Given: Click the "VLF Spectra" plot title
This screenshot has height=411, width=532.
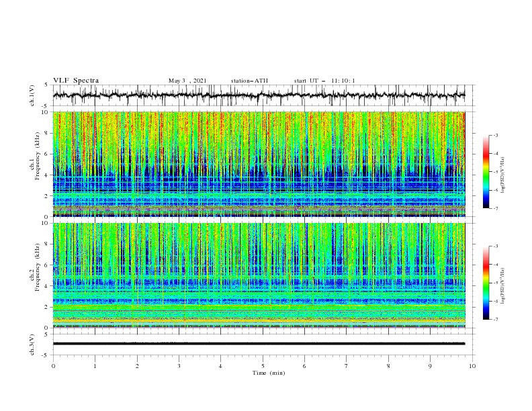Looking at the screenshot, I should pos(76,81).
